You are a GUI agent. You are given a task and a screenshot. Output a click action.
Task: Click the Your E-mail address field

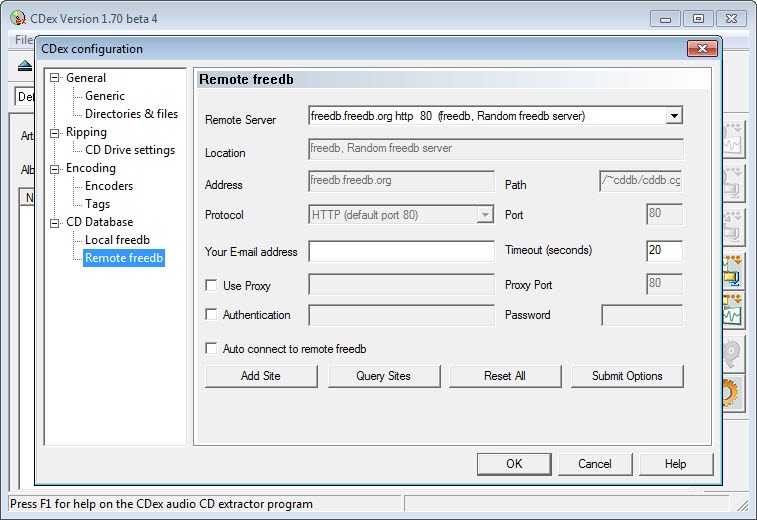(x=401, y=251)
